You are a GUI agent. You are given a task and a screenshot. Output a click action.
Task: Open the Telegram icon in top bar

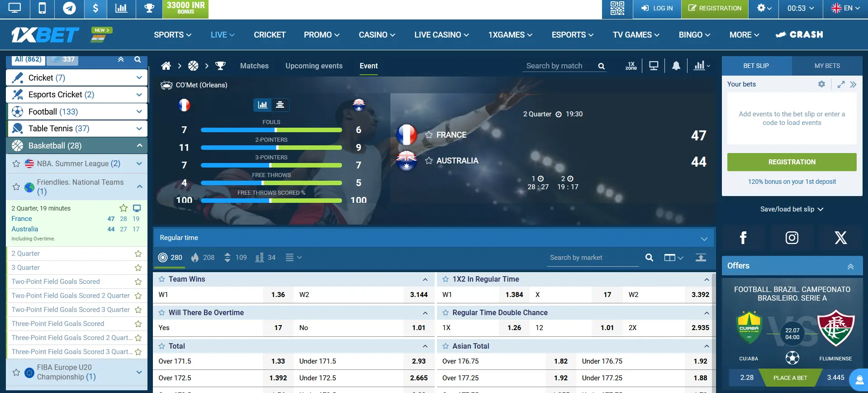click(x=69, y=8)
